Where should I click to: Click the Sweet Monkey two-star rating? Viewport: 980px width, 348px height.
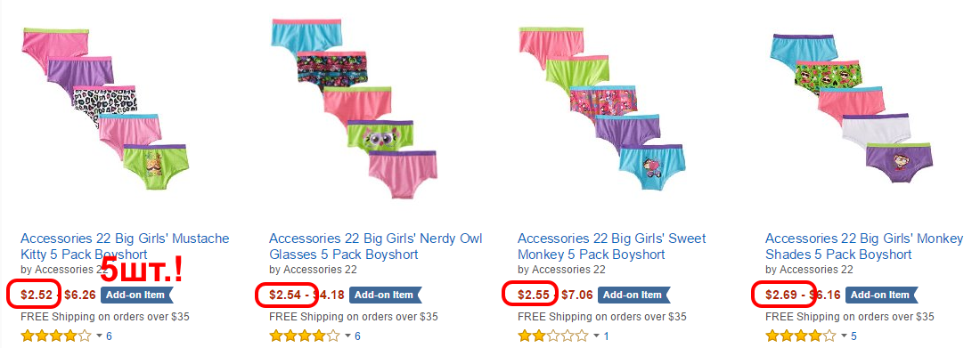click(553, 336)
